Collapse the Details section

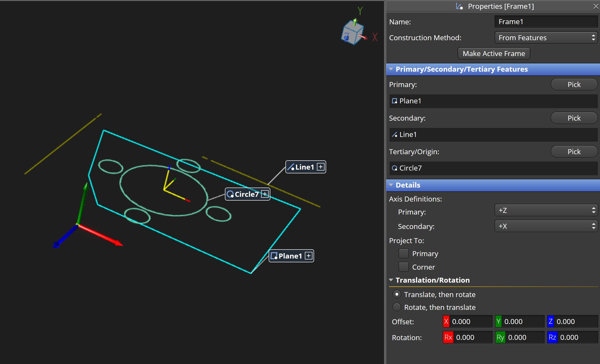coord(391,185)
